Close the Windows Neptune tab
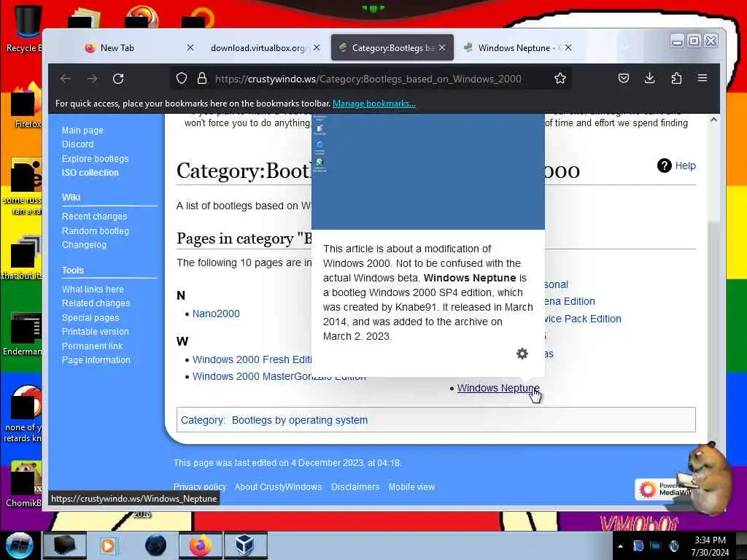Viewport: 747px width, 560px height. pos(568,47)
